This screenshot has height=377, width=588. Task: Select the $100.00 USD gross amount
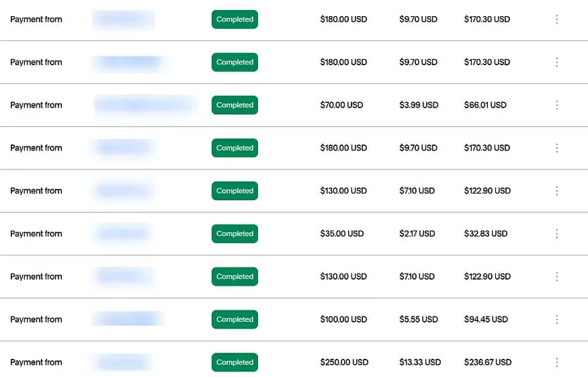pyautogui.click(x=343, y=319)
